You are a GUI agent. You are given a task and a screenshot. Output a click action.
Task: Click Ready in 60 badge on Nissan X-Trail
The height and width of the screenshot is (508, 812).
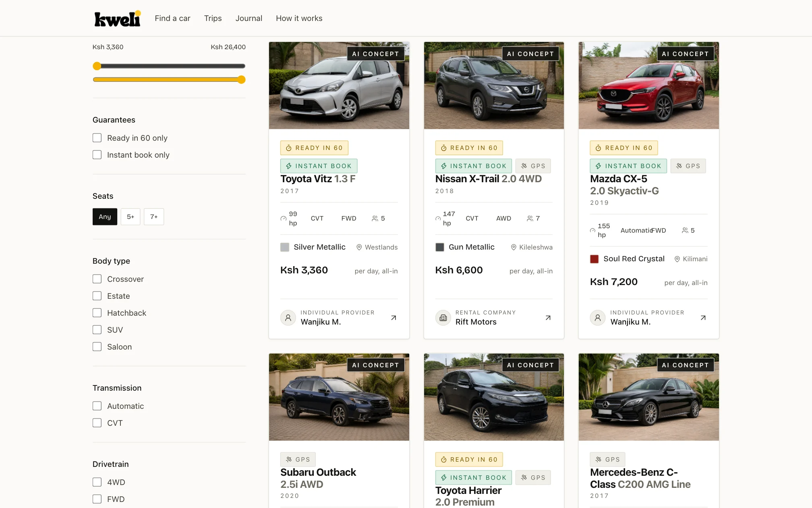click(x=469, y=148)
